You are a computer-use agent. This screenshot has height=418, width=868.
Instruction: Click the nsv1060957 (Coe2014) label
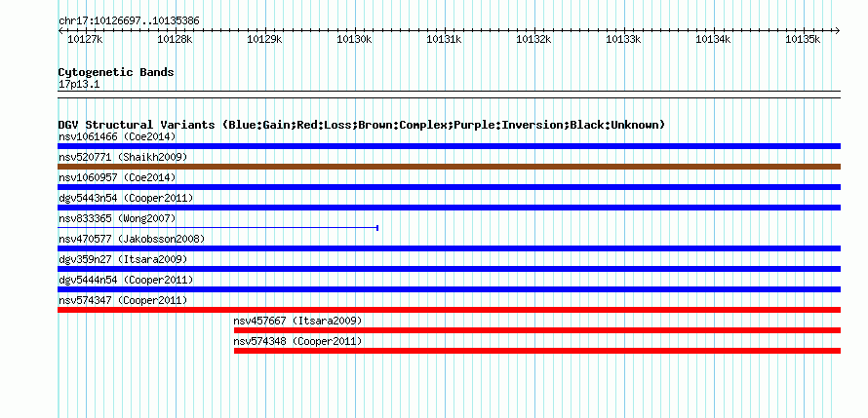(117, 177)
